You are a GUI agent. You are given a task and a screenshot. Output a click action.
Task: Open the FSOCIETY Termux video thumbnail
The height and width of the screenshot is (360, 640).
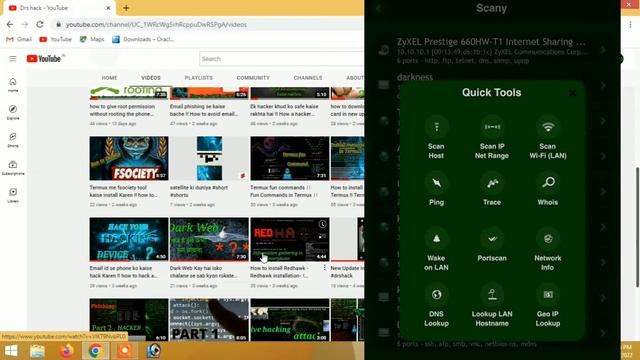(x=129, y=158)
